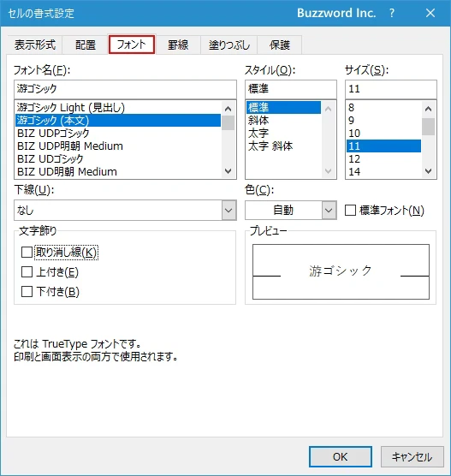Select font size 12
451x476 pixels.
[383, 158]
